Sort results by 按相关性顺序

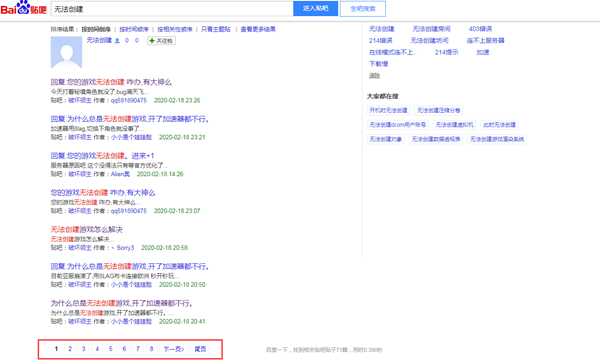tap(174, 29)
